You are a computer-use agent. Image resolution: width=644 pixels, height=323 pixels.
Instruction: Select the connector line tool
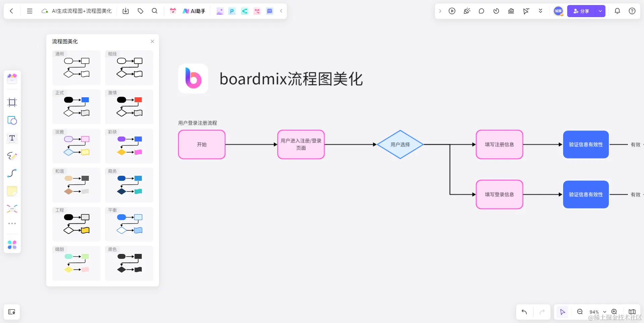click(x=12, y=173)
